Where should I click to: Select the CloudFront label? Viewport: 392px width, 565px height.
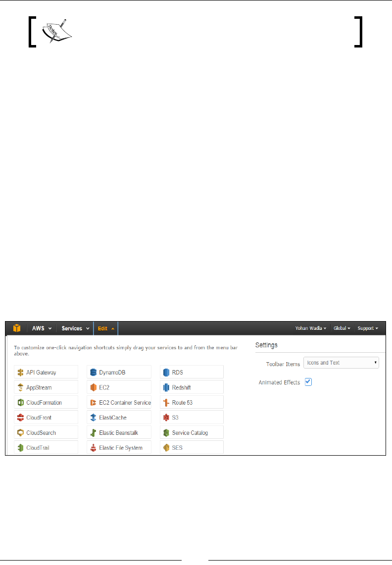(39, 417)
